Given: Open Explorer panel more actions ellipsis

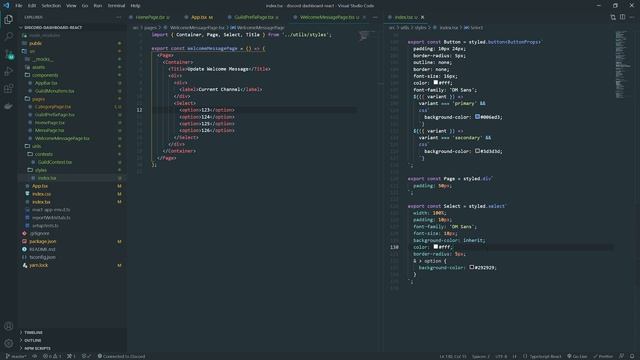Looking at the screenshot, I should (118, 17).
